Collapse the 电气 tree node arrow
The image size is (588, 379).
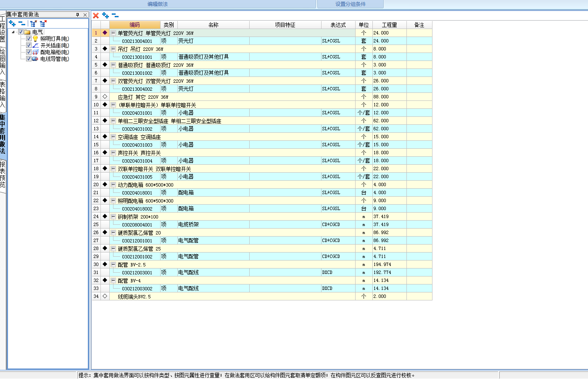13,32
